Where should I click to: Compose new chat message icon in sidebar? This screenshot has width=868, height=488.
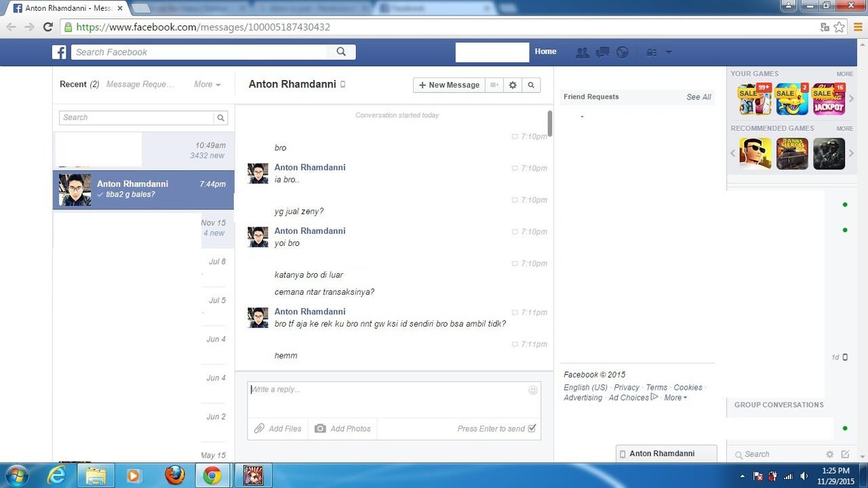845,454
